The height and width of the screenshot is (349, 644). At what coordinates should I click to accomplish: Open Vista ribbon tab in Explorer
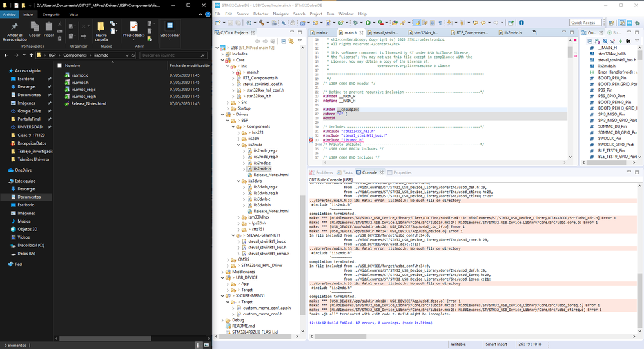[x=73, y=14]
